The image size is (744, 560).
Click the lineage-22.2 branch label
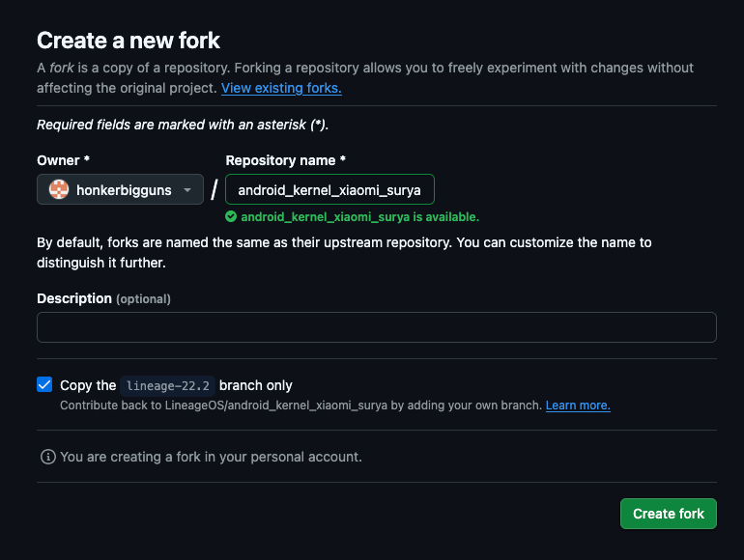[x=168, y=385]
